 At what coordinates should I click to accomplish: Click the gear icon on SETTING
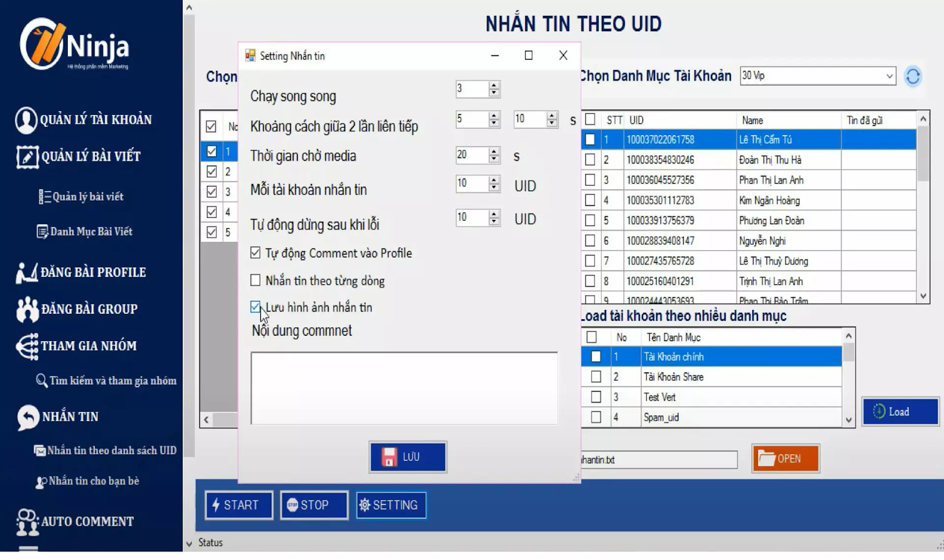365,505
